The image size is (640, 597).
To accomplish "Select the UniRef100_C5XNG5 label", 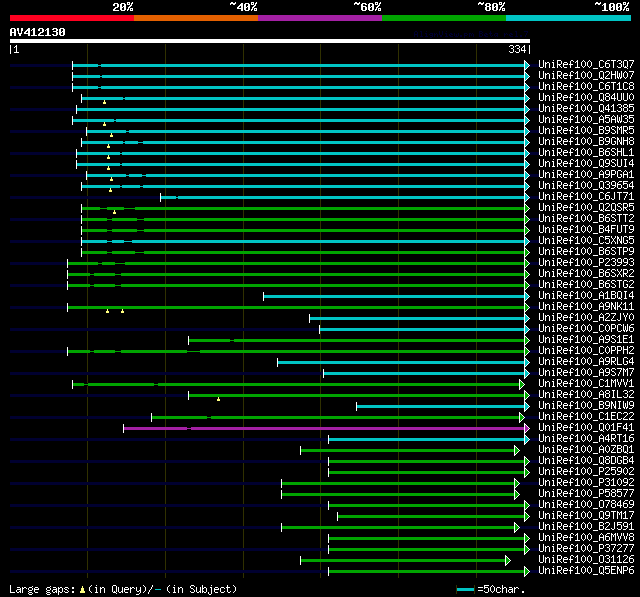I will (586, 241).
